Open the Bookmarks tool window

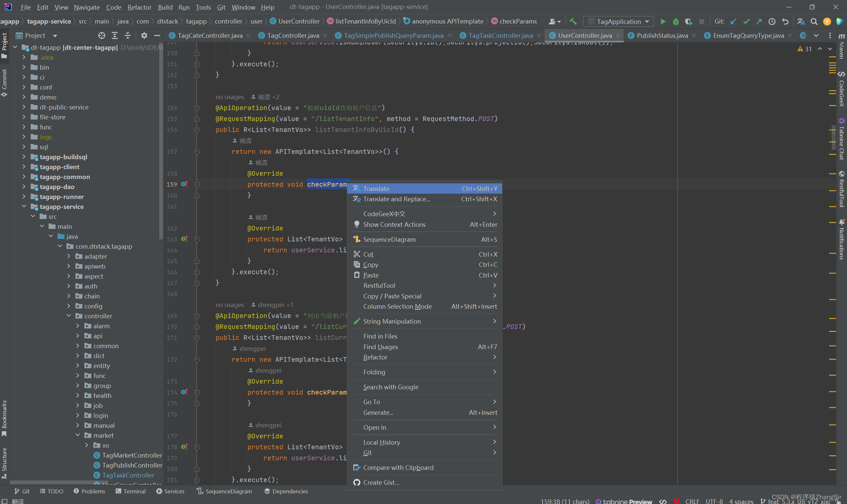coord(4,418)
